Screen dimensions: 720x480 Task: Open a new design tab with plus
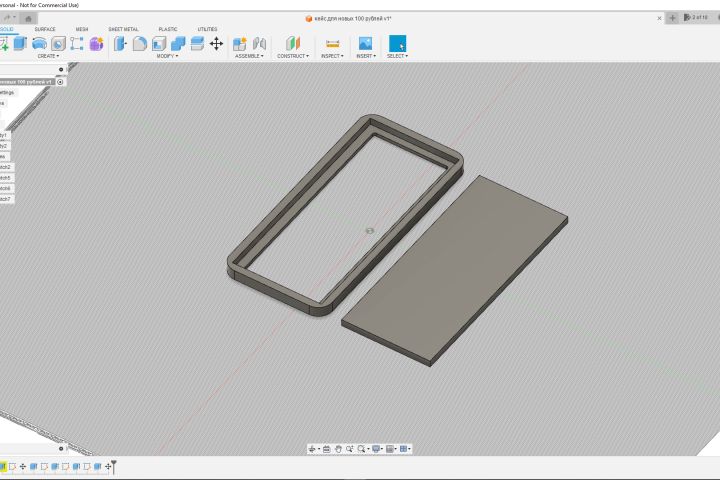click(673, 18)
